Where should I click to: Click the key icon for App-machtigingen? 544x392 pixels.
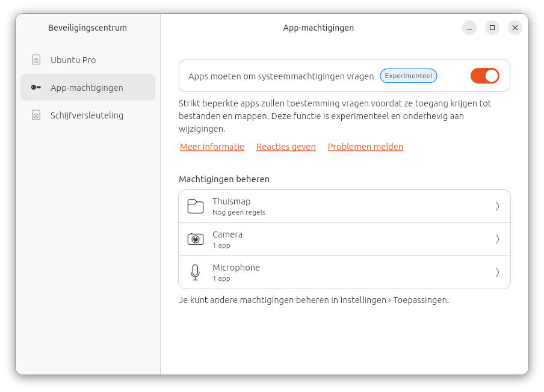36,87
